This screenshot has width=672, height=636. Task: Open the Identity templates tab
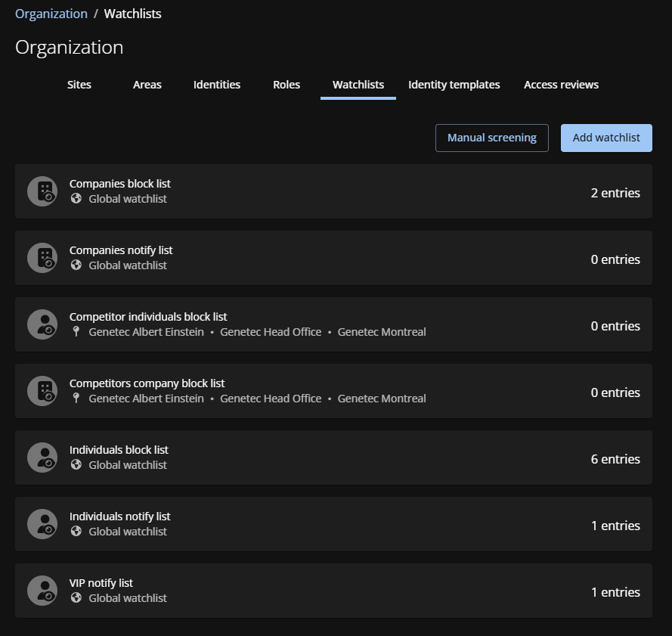454,85
